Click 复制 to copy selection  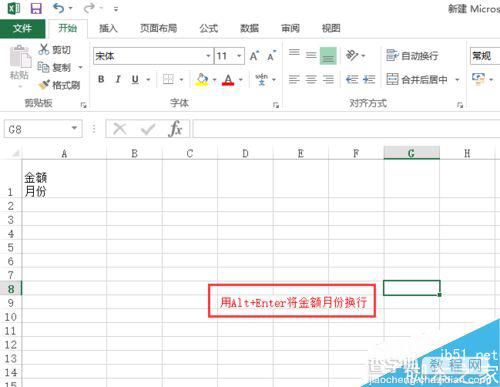[x=55, y=68]
